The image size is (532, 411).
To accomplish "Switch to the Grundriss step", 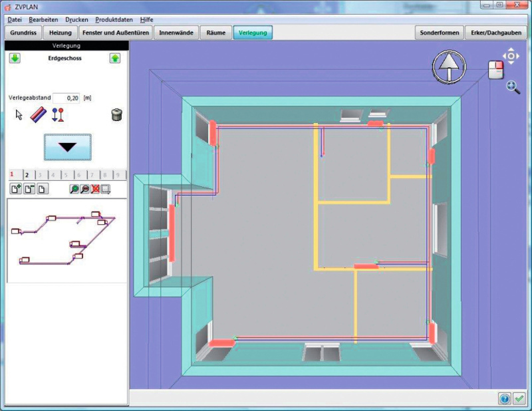I will point(23,33).
